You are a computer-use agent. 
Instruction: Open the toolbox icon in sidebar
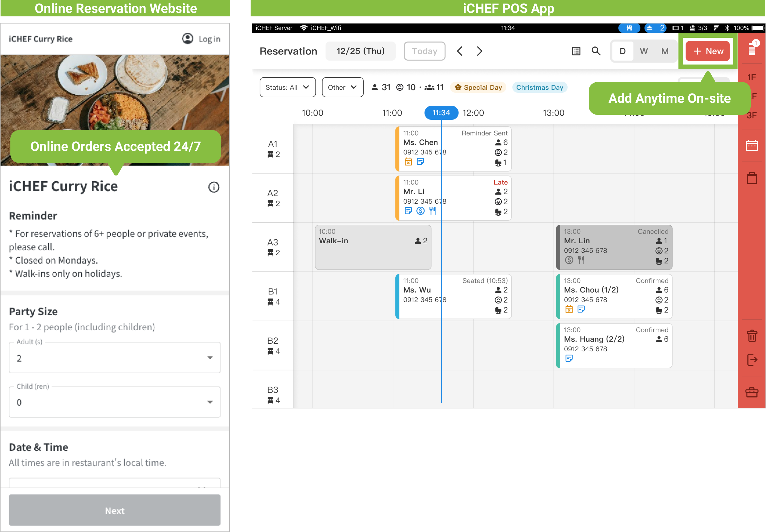pos(752,392)
